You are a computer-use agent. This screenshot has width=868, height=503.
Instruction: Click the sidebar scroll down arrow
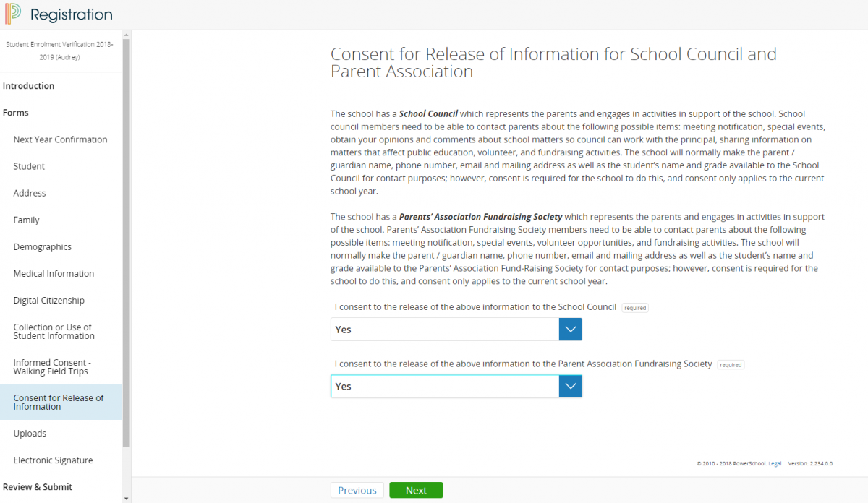coord(127,498)
